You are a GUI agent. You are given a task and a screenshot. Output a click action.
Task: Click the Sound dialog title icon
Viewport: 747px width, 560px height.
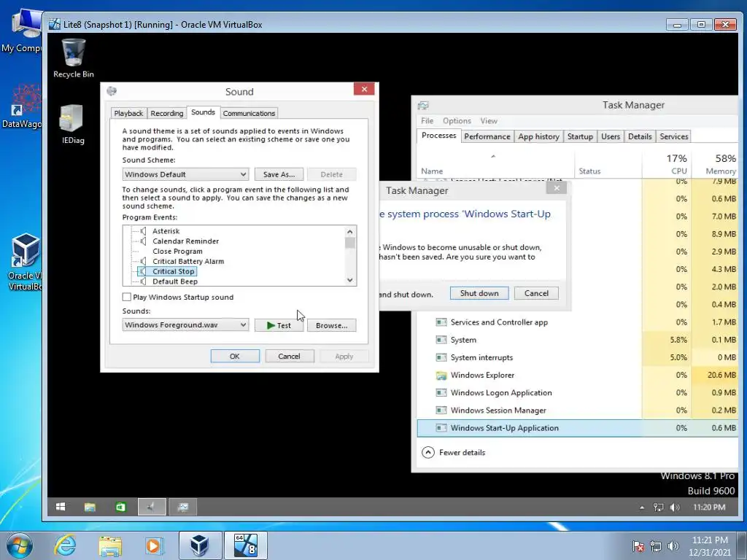[x=112, y=91]
